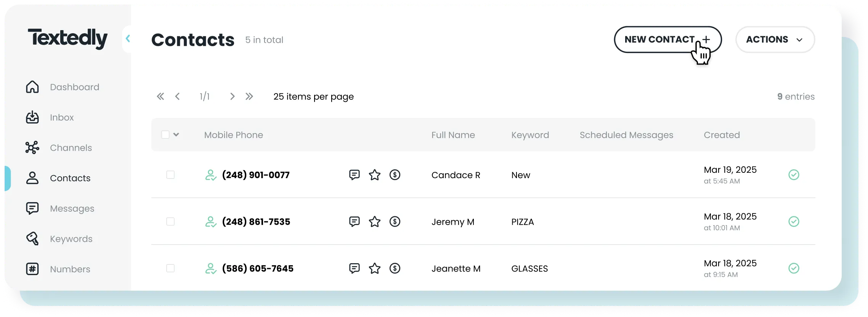Click the Inbox tray icon
This screenshot has height=317, width=868.
pyautogui.click(x=32, y=117)
